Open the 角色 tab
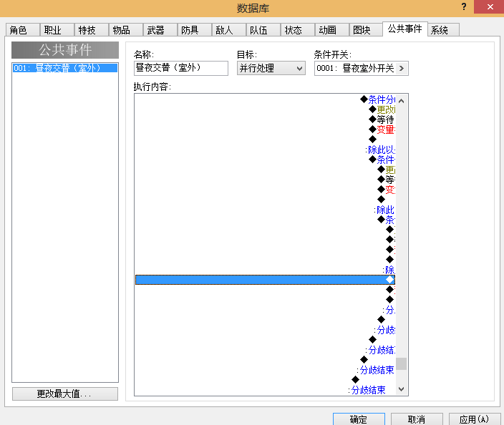The height and width of the screenshot is (425, 504). click(x=22, y=30)
